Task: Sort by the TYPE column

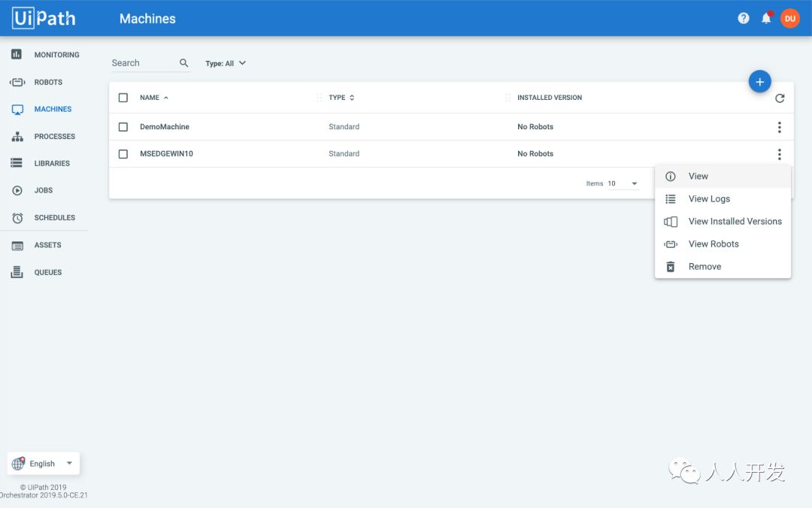Action: click(x=341, y=98)
